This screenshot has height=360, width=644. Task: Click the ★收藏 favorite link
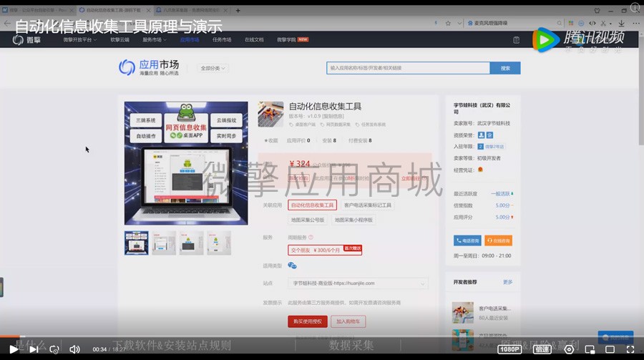(x=271, y=140)
